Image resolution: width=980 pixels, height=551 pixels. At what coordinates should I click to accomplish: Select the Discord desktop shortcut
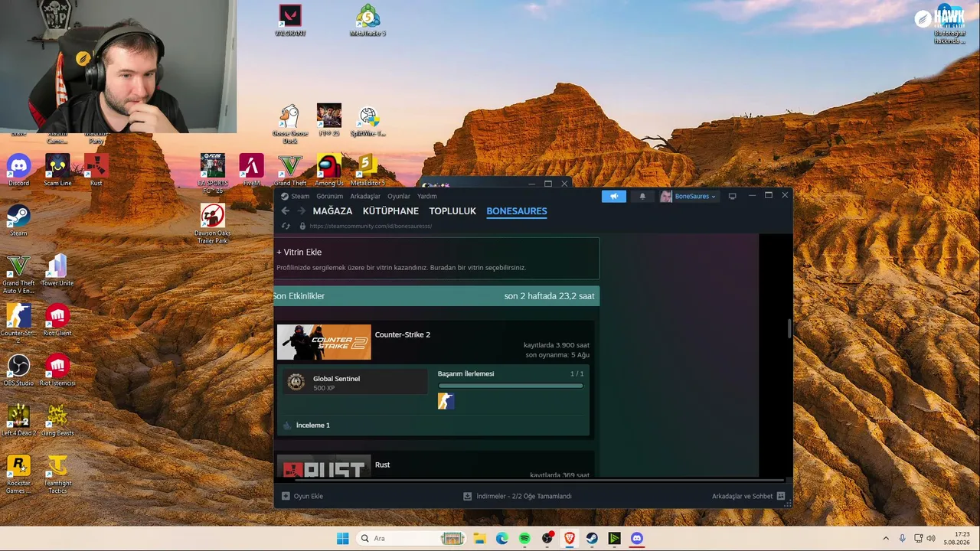(18, 170)
